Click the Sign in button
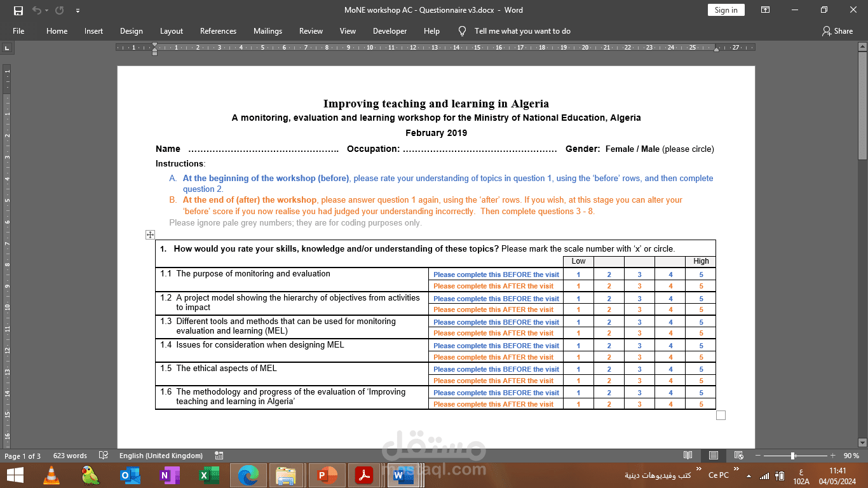 click(726, 10)
